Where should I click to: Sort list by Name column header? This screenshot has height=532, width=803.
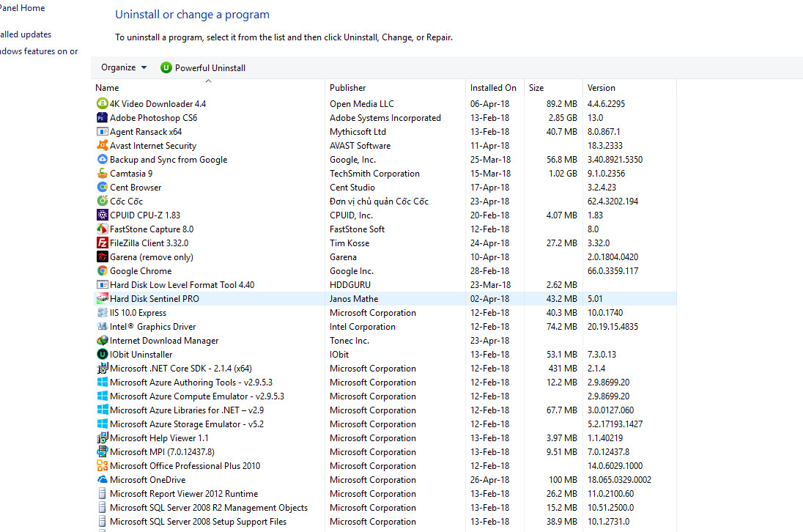tap(208, 87)
